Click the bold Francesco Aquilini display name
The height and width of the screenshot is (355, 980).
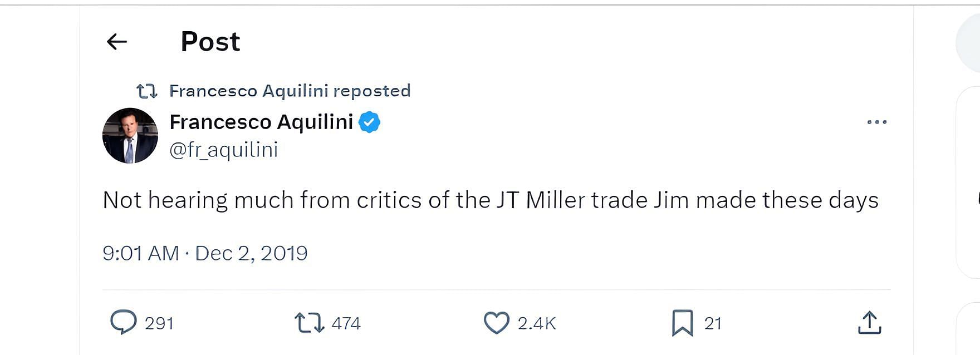(x=261, y=122)
